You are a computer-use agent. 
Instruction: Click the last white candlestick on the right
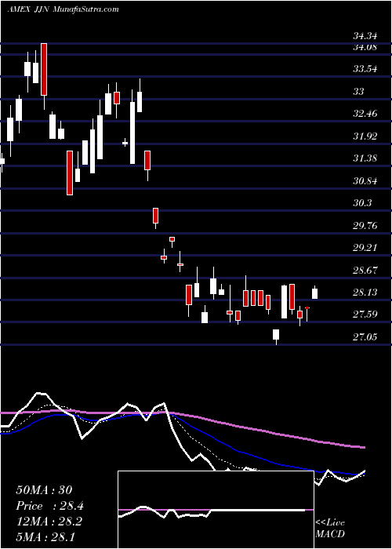coord(314,293)
